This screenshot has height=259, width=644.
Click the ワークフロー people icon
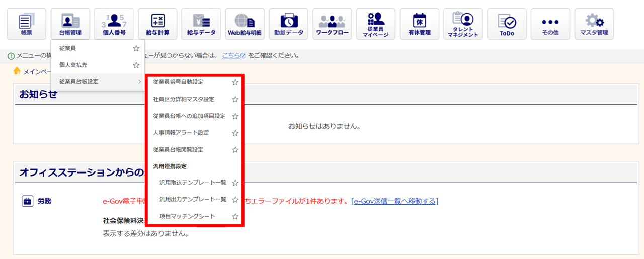(332, 24)
